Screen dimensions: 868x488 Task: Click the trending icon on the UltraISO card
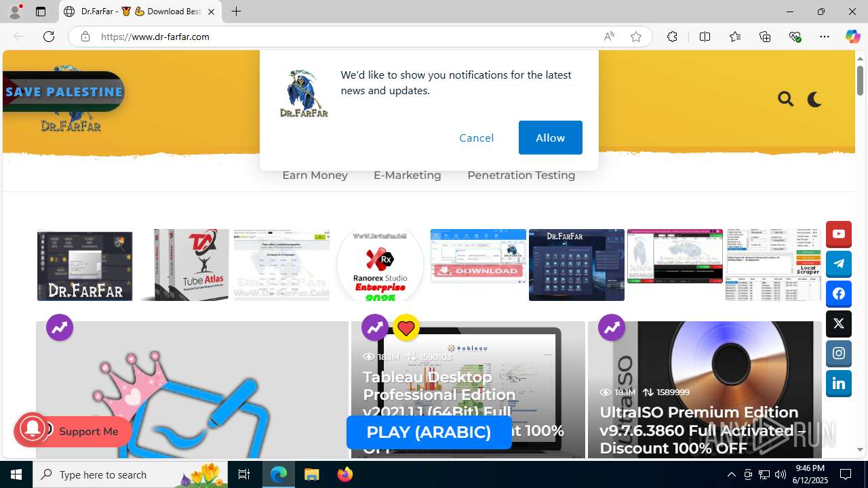point(612,328)
